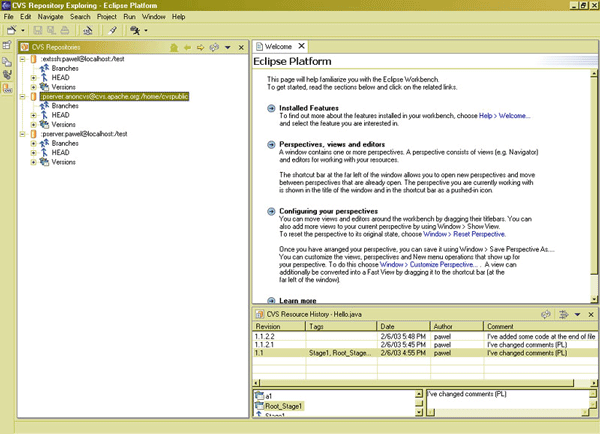Open the Navigate menu
Screen dimensions: 600x434
coord(50,17)
